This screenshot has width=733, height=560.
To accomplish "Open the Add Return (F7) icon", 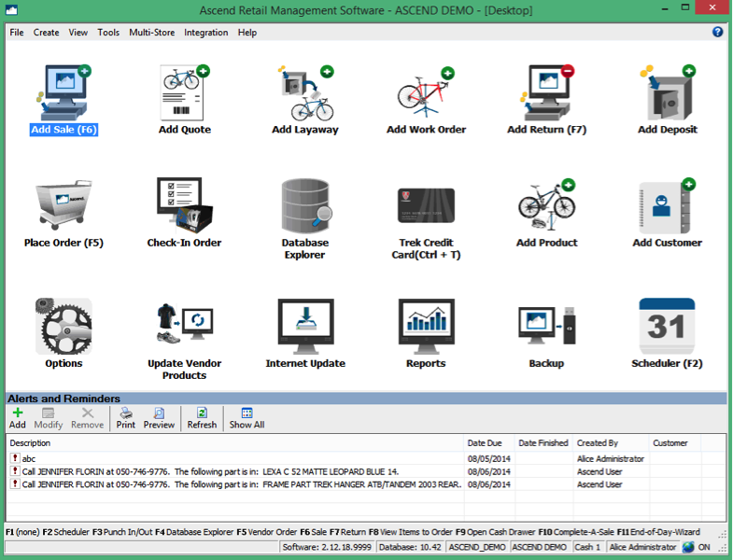I will [x=546, y=93].
